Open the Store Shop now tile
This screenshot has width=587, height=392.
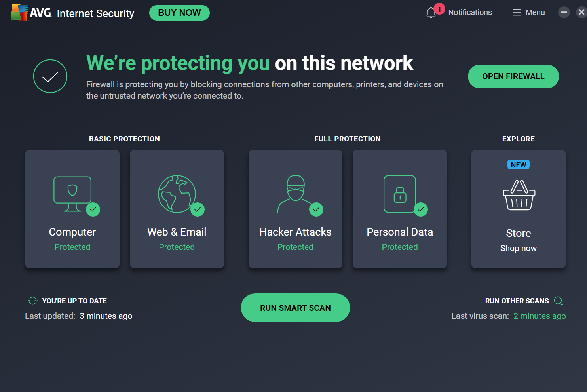click(x=519, y=209)
